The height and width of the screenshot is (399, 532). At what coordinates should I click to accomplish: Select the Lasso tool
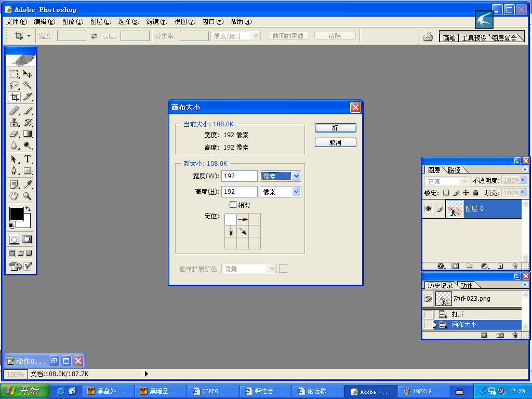[14, 85]
